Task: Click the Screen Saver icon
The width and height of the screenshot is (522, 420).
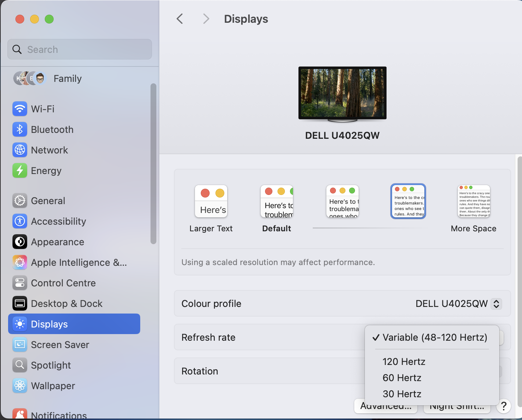Action: coord(20,344)
